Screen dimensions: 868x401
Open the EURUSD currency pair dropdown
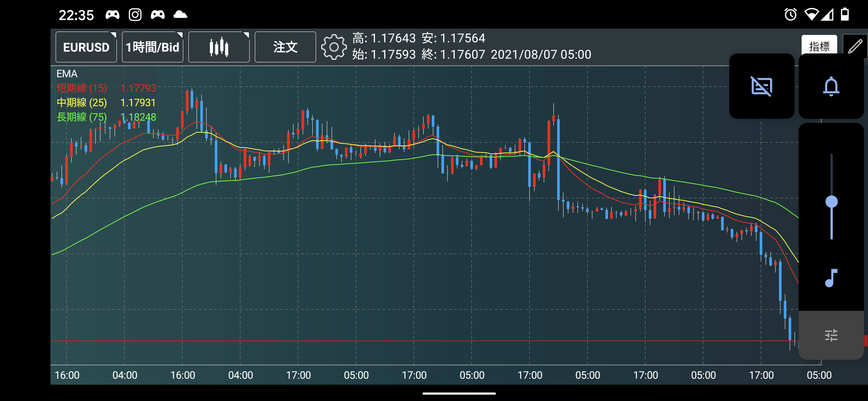(x=86, y=47)
